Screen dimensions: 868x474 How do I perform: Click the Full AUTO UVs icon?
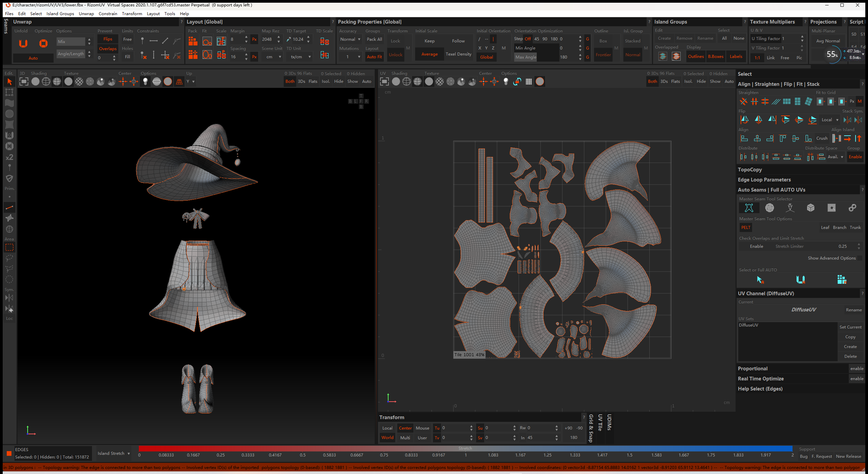[841, 279]
